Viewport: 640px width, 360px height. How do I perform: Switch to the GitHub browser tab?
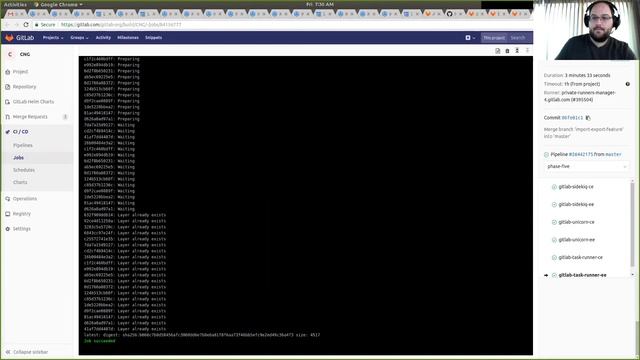coord(453,14)
